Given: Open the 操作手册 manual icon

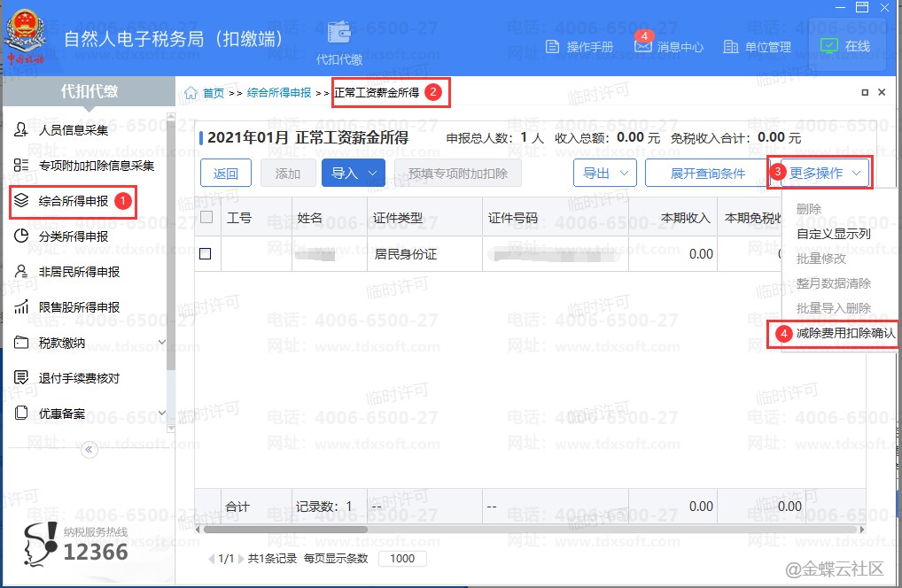Looking at the screenshot, I should [553, 47].
